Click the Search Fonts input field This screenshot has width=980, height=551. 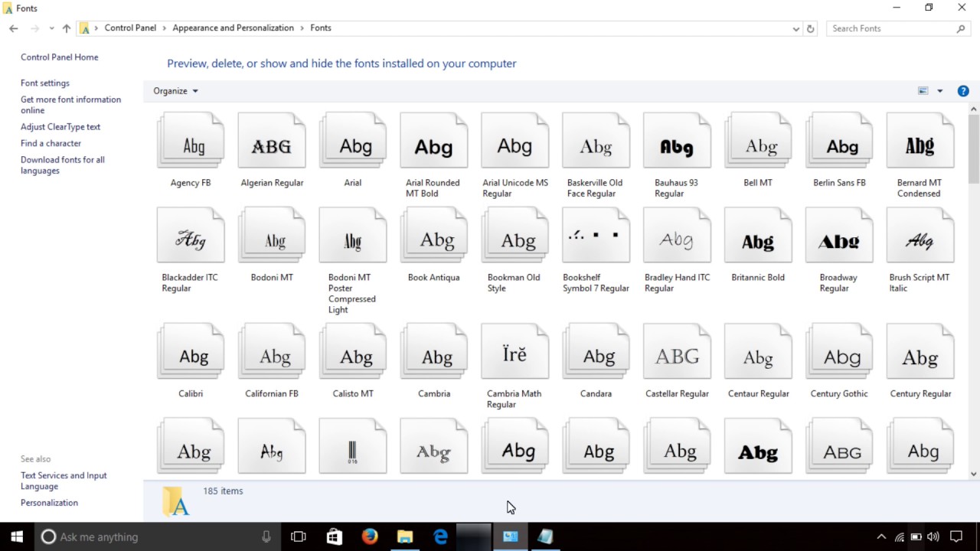pyautogui.click(x=898, y=28)
